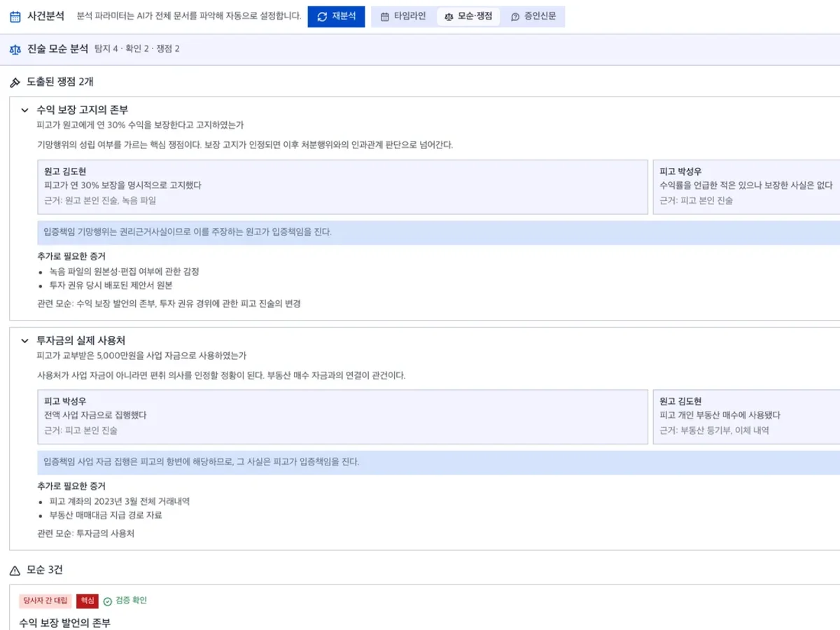Click evidence item 부동산 매매대금 지급 경로 자료
This screenshot has width=840, height=630.
tap(106, 516)
